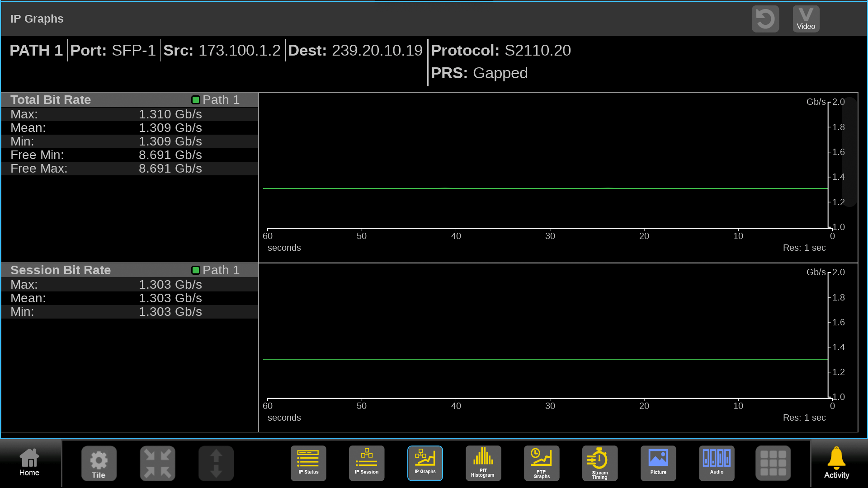This screenshot has width=868, height=488.
Task: Open the PTP Graphs display
Action: tap(542, 463)
